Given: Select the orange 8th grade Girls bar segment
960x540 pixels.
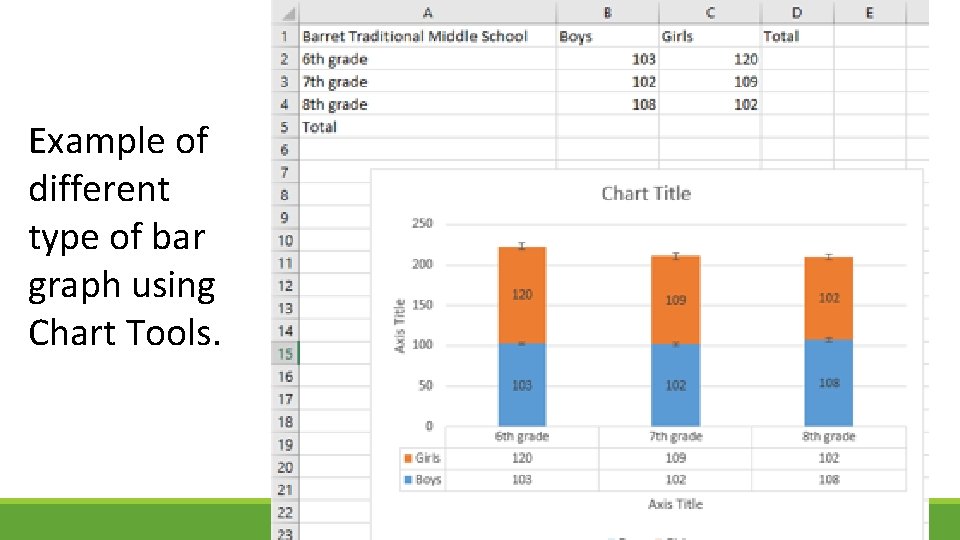Looking at the screenshot, I should (x=828, y=298).
